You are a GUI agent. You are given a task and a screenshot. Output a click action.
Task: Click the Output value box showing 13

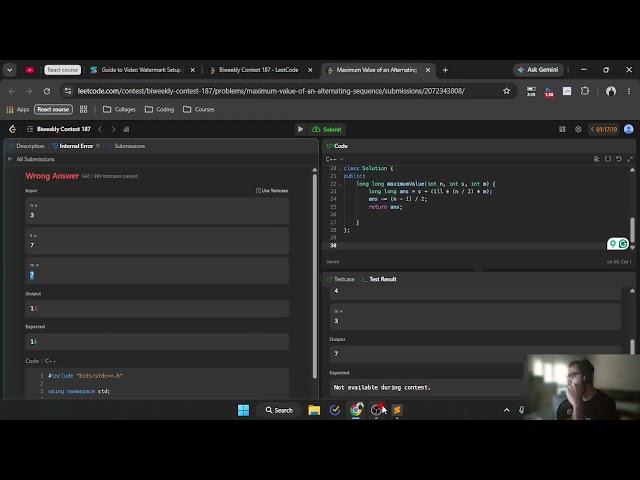tap(157, 309)
